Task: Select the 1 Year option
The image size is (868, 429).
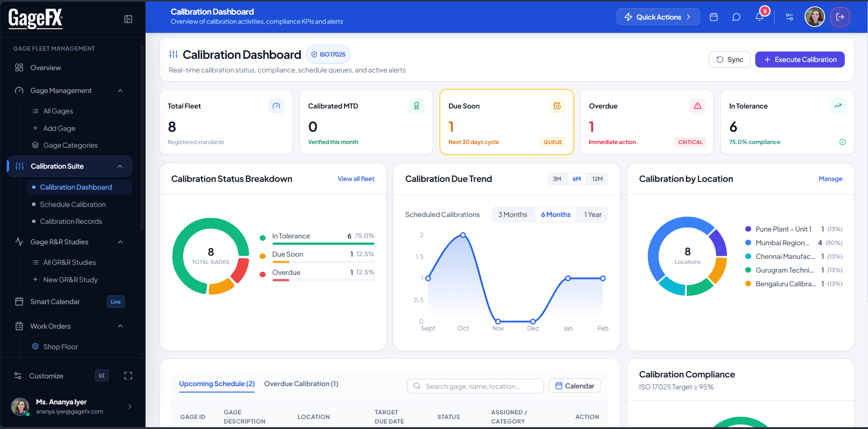Action: click(x=593, y=215)
